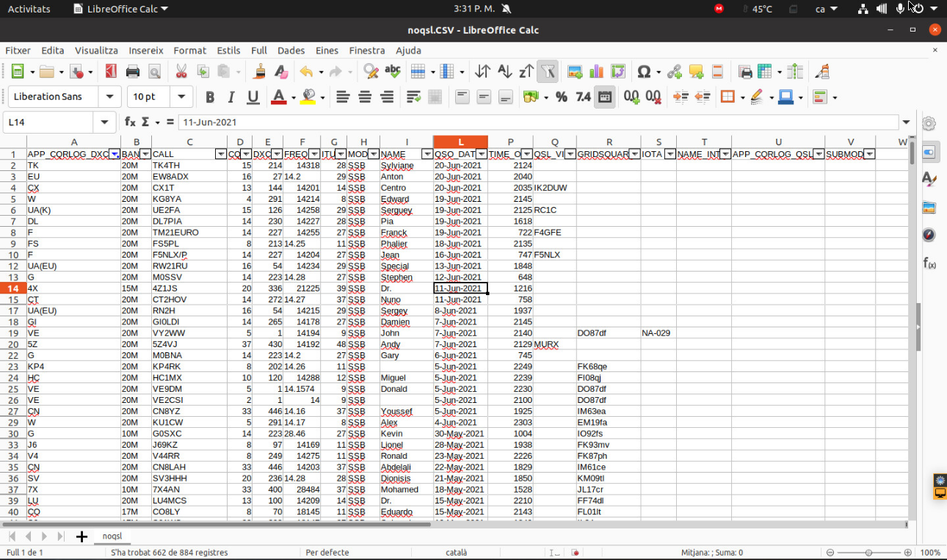The height and width of the screenshot is (560, 947).
Task: Click Format as Percent
Action: pyautogui.click(x=562, y=97)
